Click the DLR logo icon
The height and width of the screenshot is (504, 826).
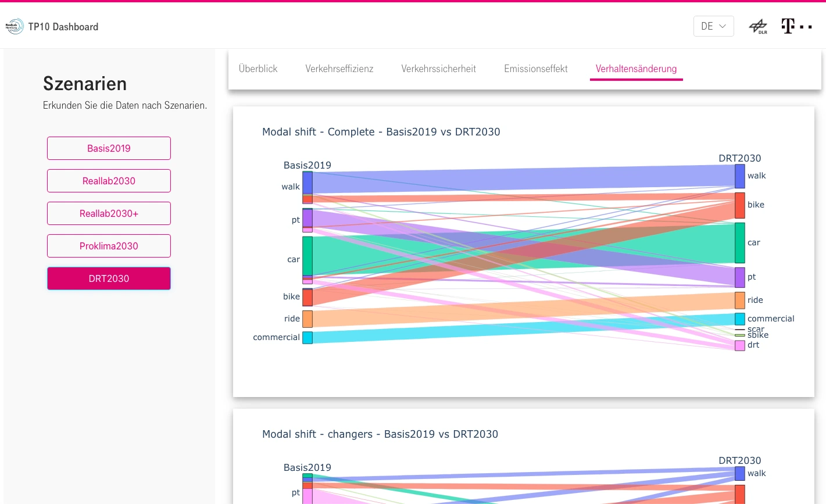click(x=758, y=27)
